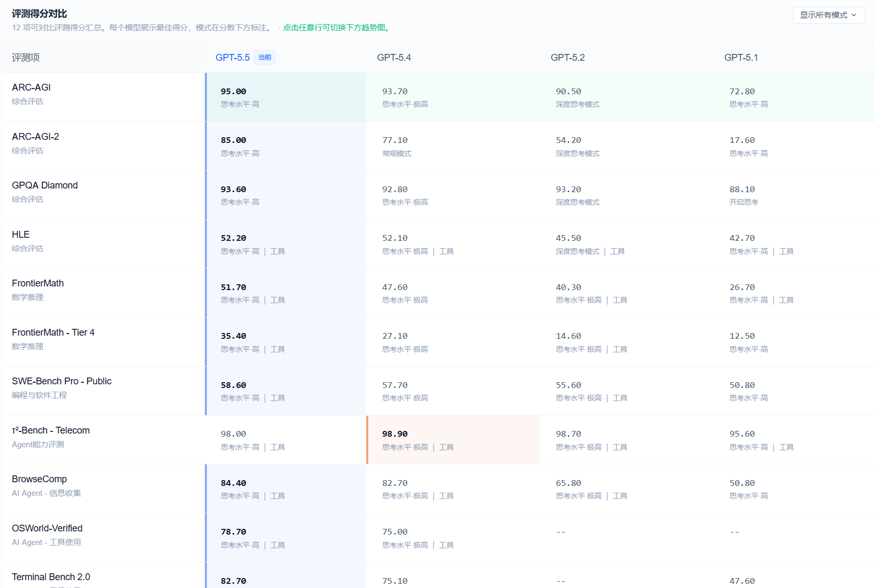Screen dimensions: 875x588
Task: Click the GPT-5.1 column header
Action: coord(741,58)
